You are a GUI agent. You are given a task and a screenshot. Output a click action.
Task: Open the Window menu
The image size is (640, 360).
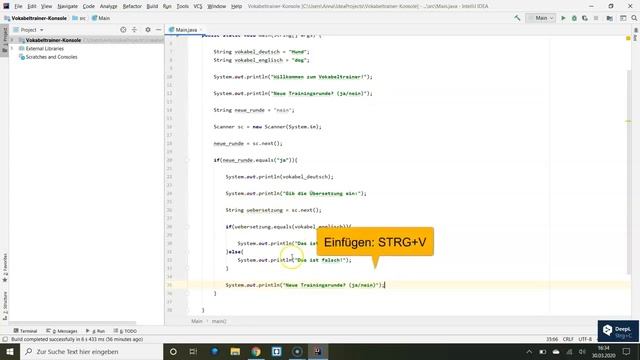216,6
